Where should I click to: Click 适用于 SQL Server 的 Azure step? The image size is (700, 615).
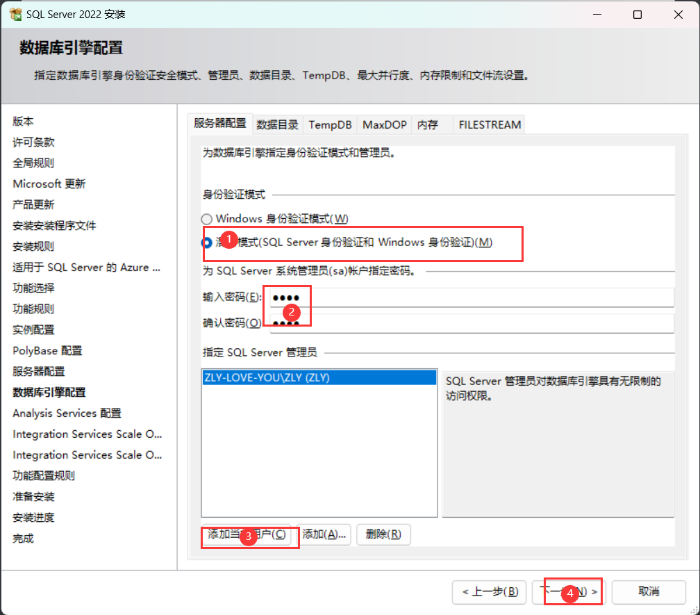point(87,268)
